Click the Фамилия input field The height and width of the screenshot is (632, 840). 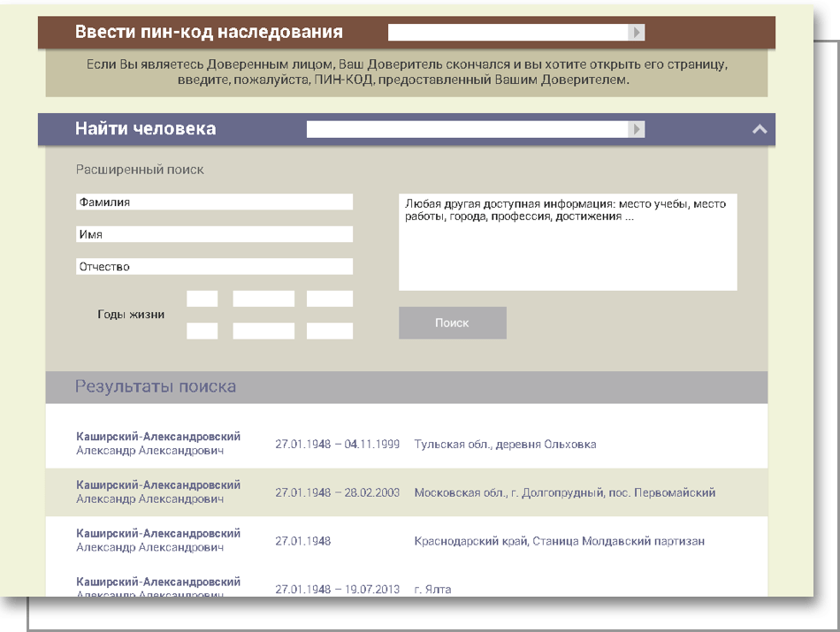click(214, 202)
